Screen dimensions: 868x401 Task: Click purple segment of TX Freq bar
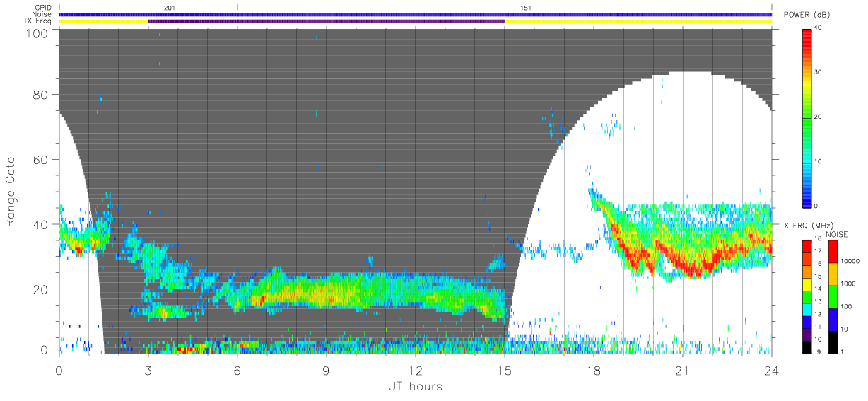click(327, 21)
